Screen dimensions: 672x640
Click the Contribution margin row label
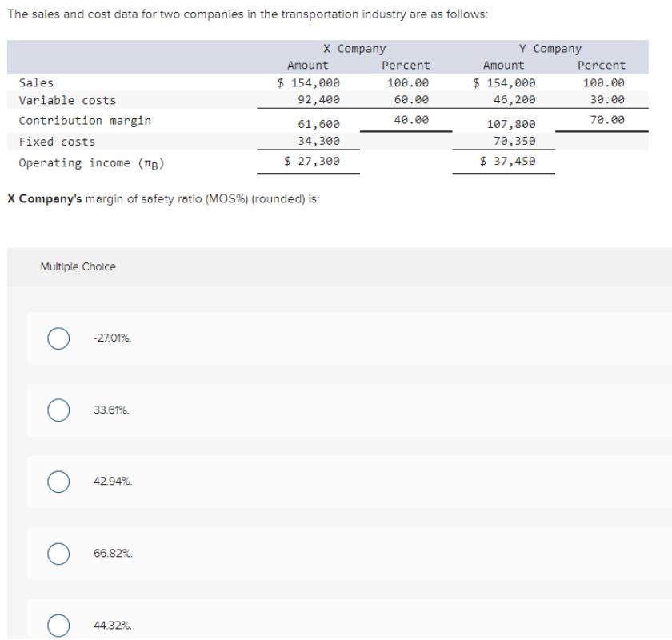85,121
